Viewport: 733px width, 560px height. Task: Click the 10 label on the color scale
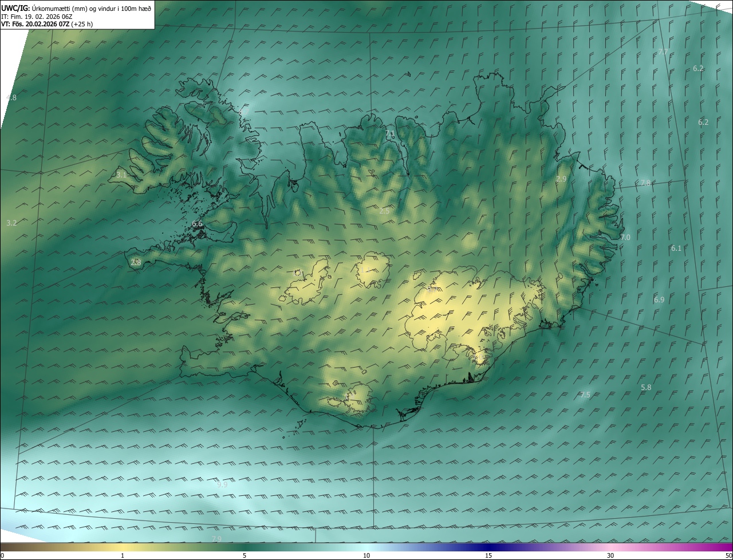pyautogui.click(x=366, y=555)
